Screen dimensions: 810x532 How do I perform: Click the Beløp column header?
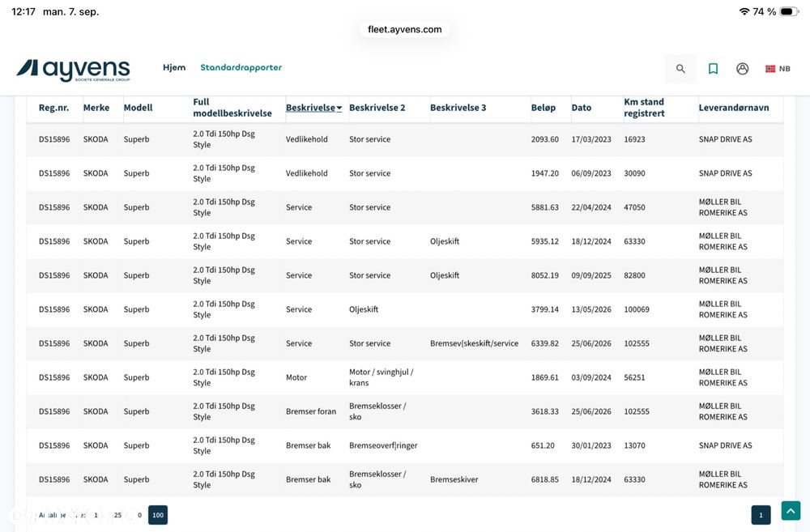coord(544,108)
